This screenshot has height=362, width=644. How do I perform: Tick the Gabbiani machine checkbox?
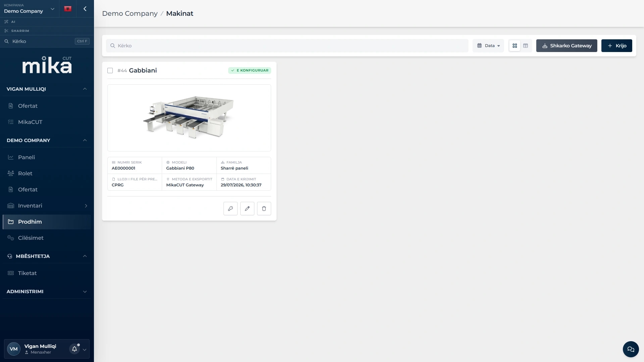coord(110,71)
